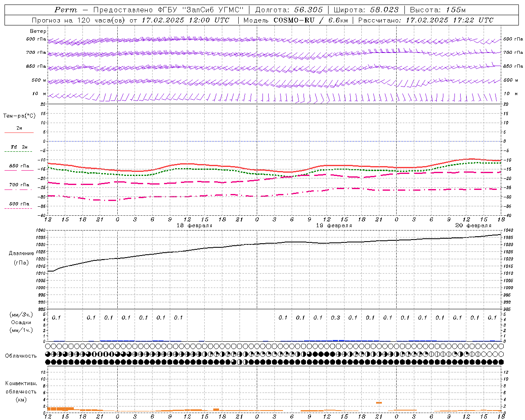Click the 850 гПа entry in the temperature legend
Image resolution: width=525 pixels, height=420 pixels.
click(x=19, y=166)
